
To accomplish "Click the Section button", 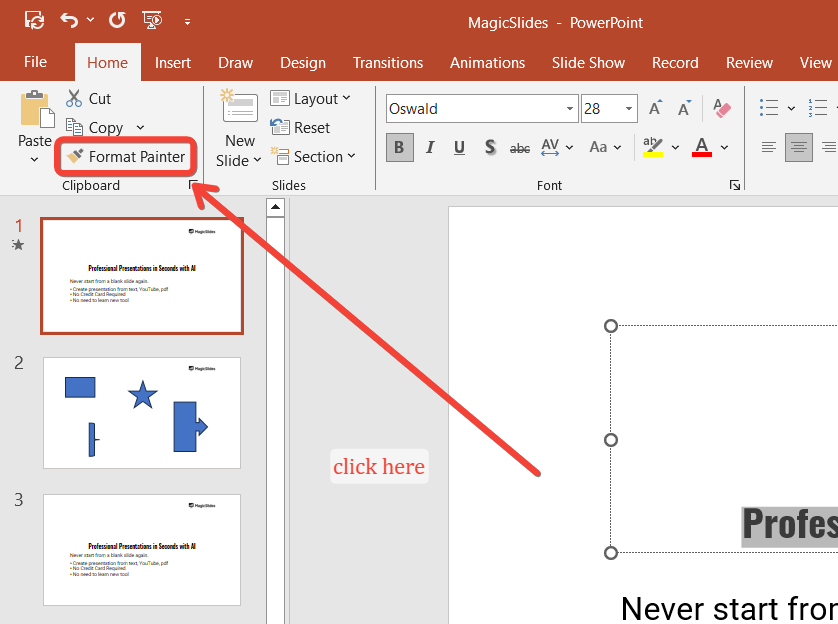I will coord(312,157).
